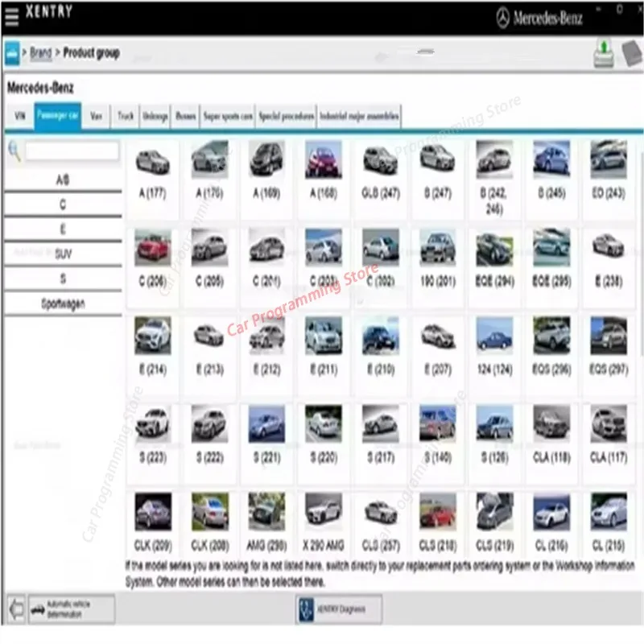Switch to the Van tab

coord(96,116)
